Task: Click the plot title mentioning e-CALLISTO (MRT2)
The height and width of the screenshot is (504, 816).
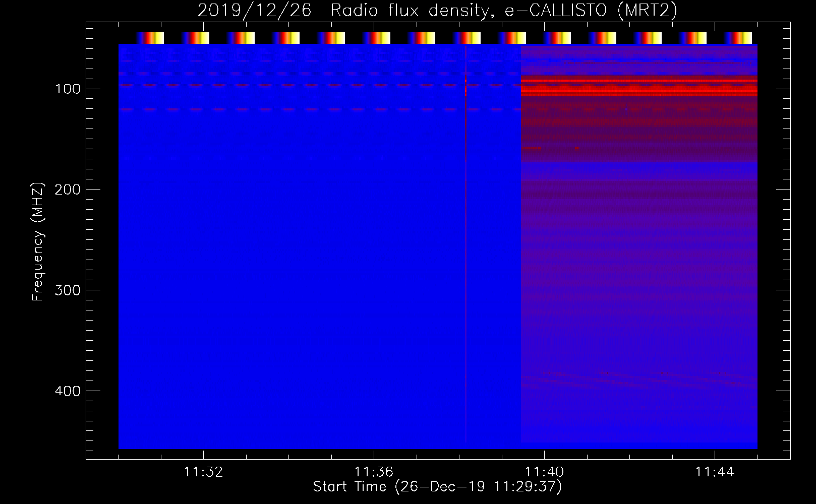Action: point(437,10)
